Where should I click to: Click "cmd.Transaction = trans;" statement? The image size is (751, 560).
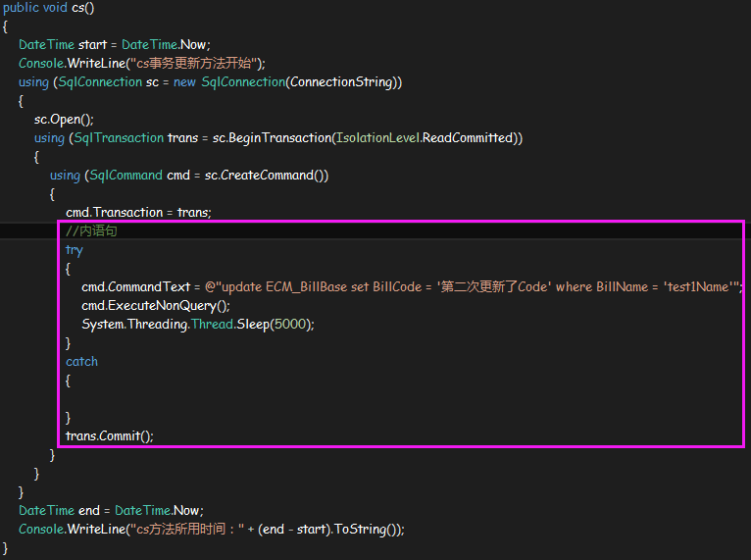click(138, 212)
